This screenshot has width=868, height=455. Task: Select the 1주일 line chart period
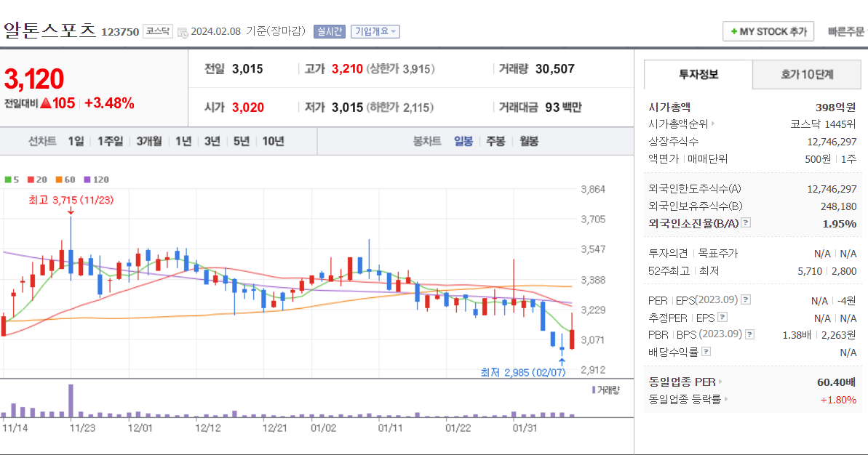(110, 142)
